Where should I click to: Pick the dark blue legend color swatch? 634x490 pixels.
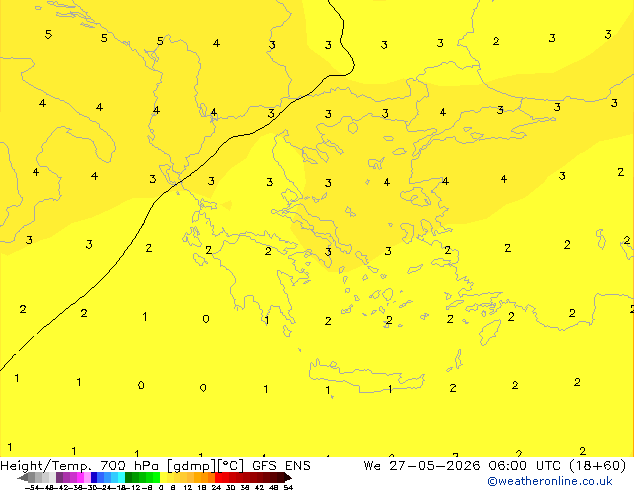pos(94,477)
